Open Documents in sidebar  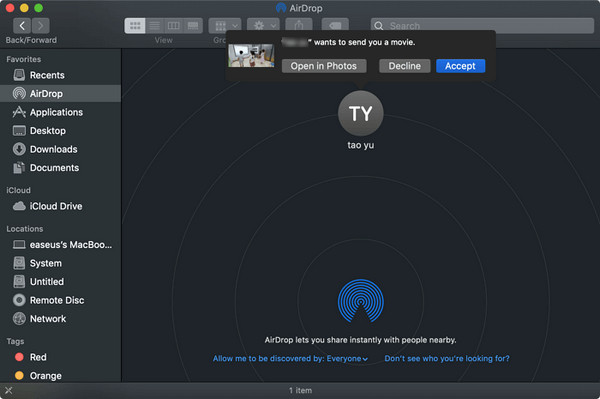60,168
